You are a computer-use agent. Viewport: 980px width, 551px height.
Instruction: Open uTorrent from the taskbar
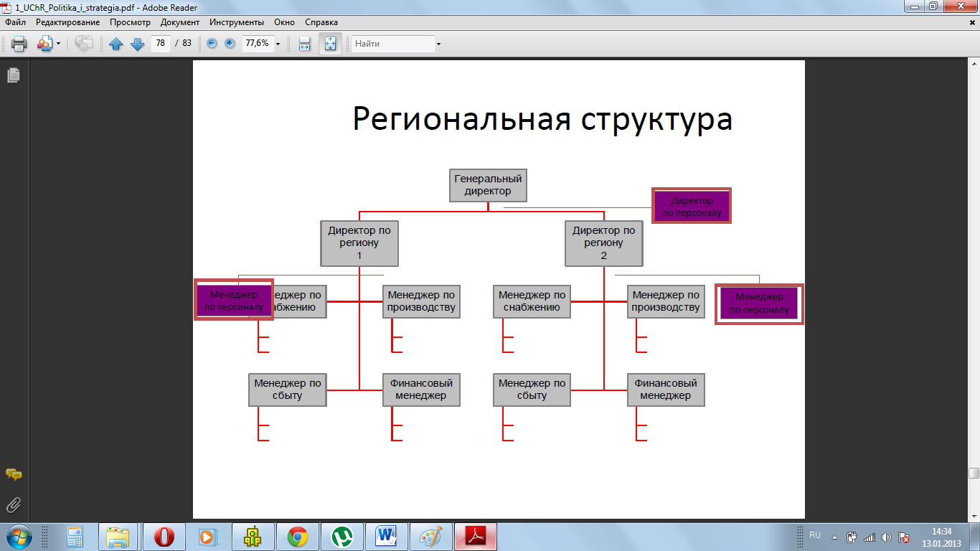(x=341, y=537)
